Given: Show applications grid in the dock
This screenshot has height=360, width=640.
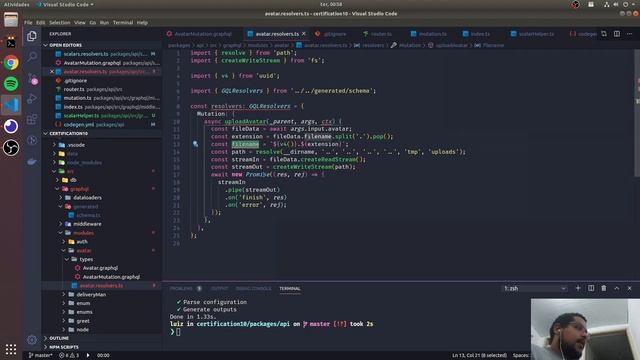Looking at the screenshot, I should (11, 349).
